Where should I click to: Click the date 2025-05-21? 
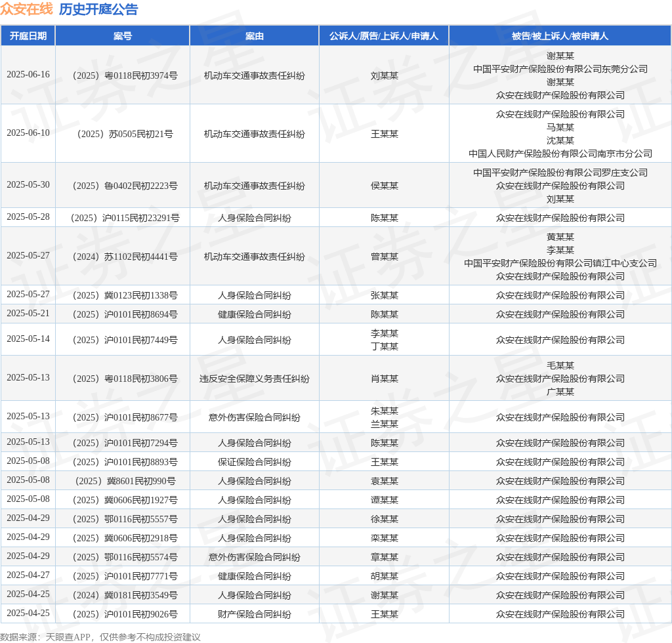click(28, 313)
